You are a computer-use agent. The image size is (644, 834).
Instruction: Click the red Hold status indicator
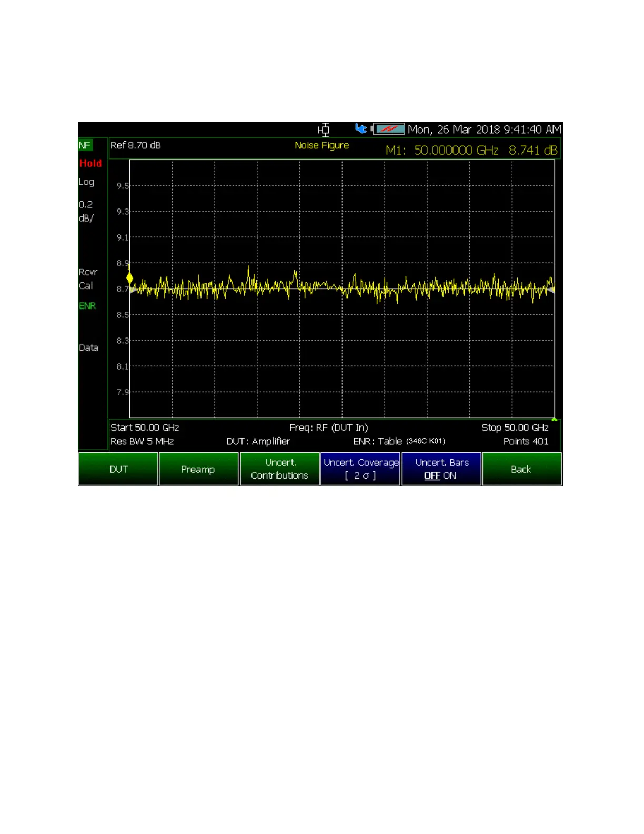click(x=90, y=163)
